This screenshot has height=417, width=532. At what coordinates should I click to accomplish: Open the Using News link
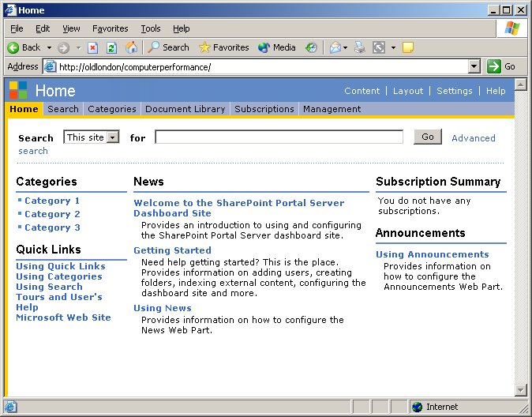click(x=163, y=308)
